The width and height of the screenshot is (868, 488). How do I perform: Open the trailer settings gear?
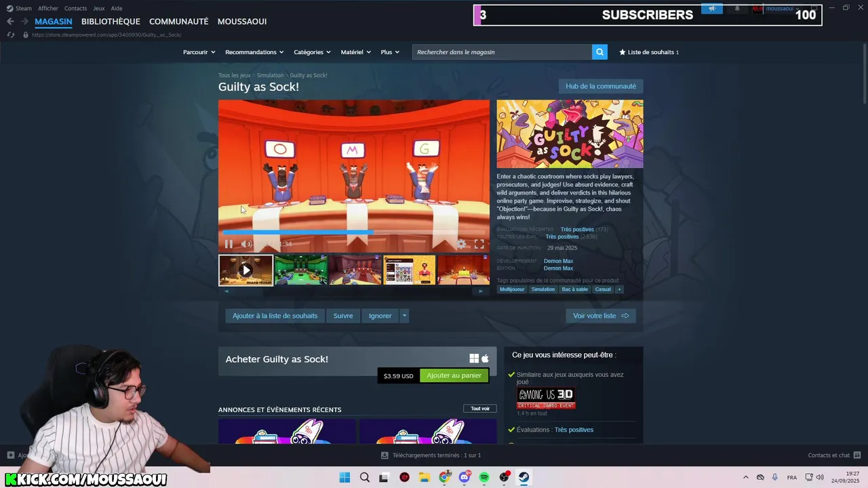click(461, 244)
